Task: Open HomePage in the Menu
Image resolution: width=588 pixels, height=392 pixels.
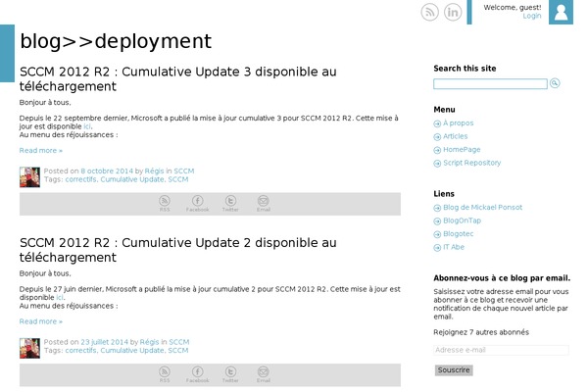Action: 462,149
